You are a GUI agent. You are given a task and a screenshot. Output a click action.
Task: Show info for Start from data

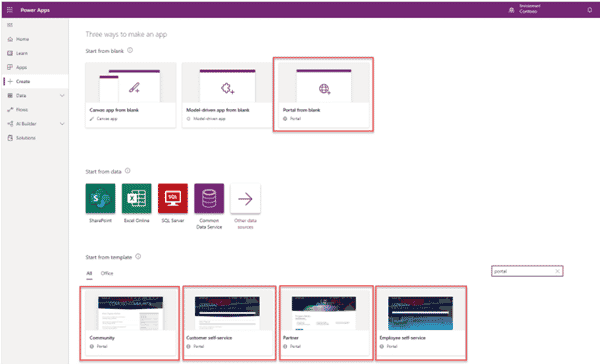coord(127,171)
